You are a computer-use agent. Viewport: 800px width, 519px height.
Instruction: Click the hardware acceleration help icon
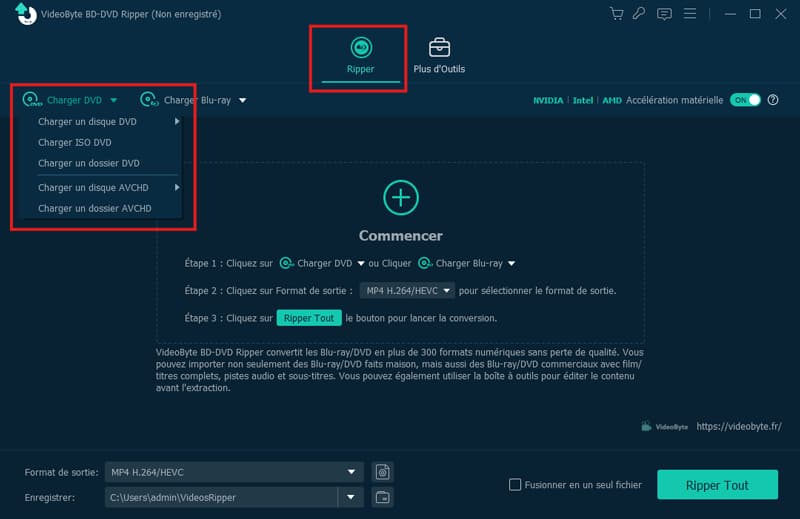coord(773,100)
